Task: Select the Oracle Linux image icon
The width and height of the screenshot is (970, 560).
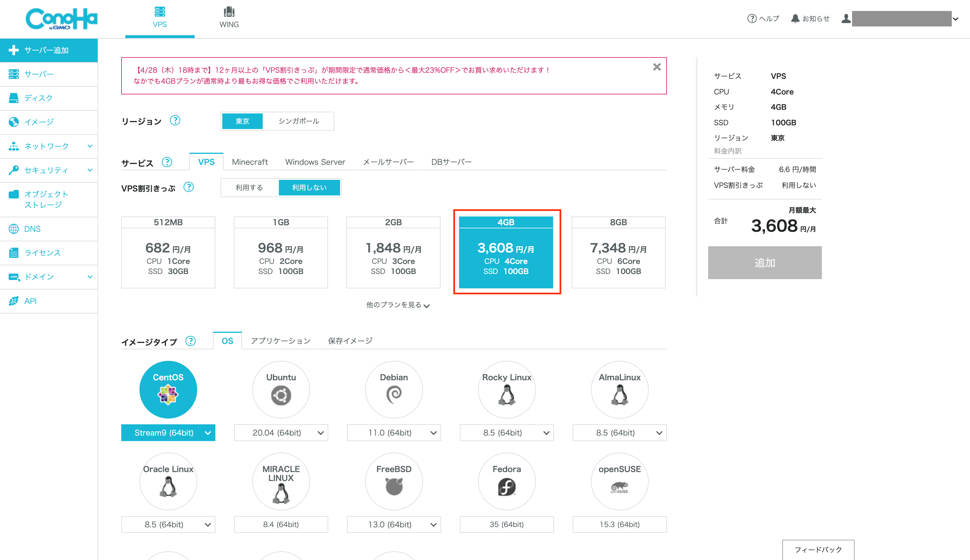Action: point(168,481)
